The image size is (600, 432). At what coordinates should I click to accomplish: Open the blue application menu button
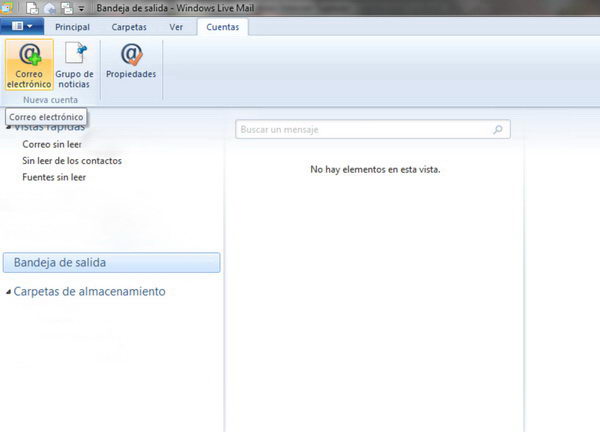pos(22,26)
